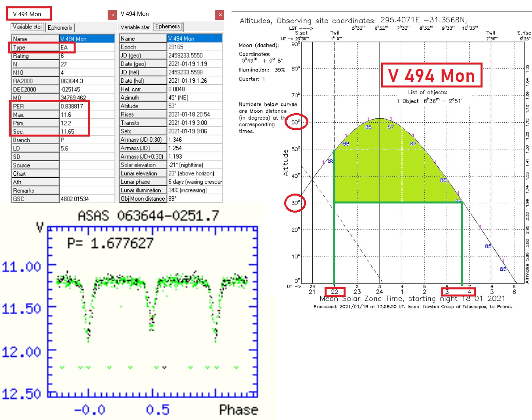Close the right V 494 Mon ephemeris window
The height and width of the screenshot is (420, 532).
[x=220, y=15]
